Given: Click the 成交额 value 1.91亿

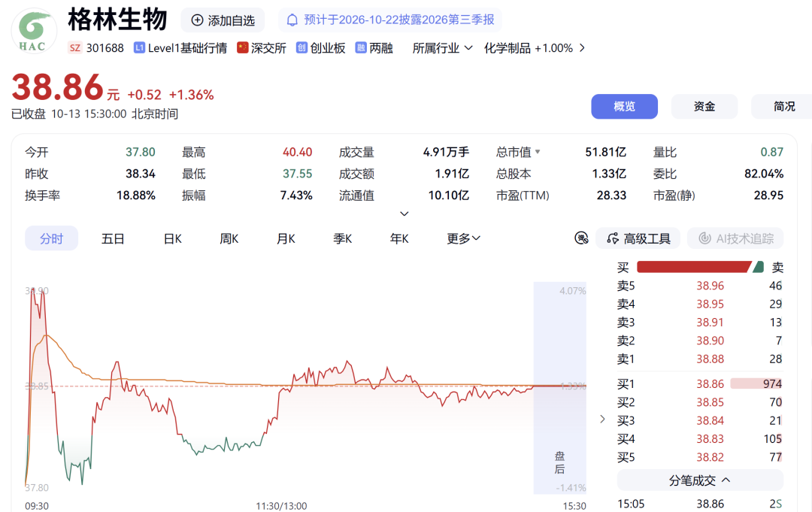Looking at the screenshot, I should click(x=452, y=174).
